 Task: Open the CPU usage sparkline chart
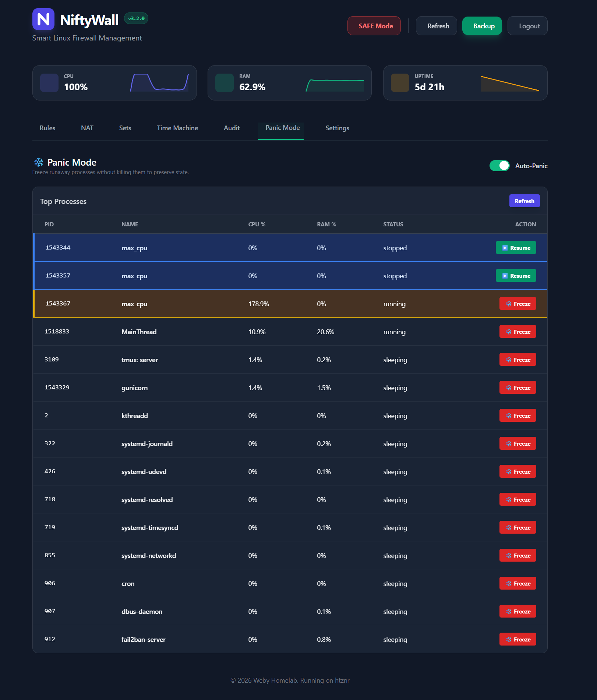[159, 83]
